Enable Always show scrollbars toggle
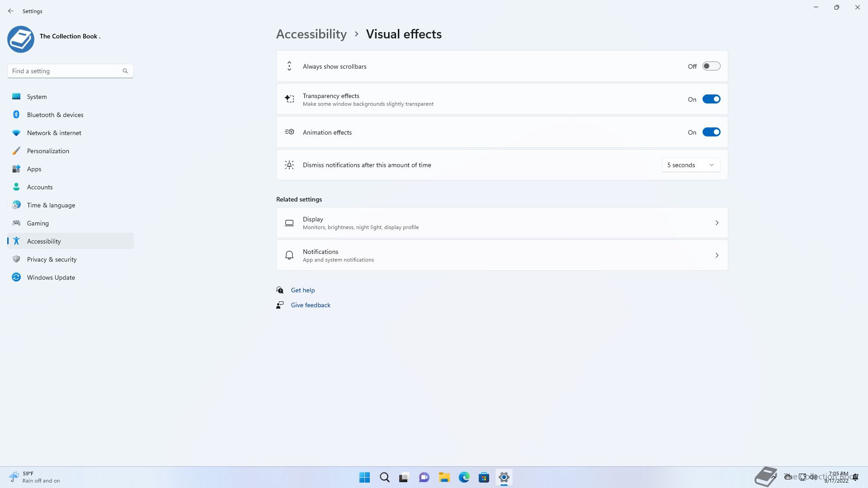Screen dimensions: 868x488 pos(711,66)
